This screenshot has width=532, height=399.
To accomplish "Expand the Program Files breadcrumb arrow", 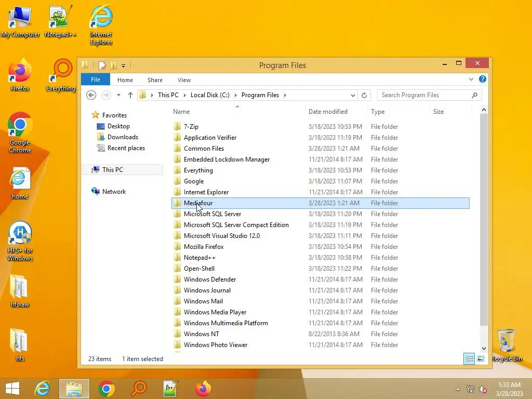I will point(285,96).
